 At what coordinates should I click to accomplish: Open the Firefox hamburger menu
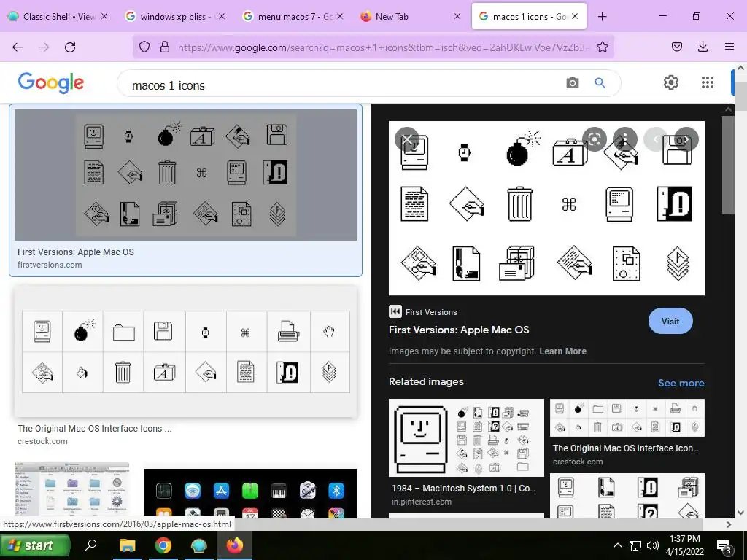(x=729, y=47)
